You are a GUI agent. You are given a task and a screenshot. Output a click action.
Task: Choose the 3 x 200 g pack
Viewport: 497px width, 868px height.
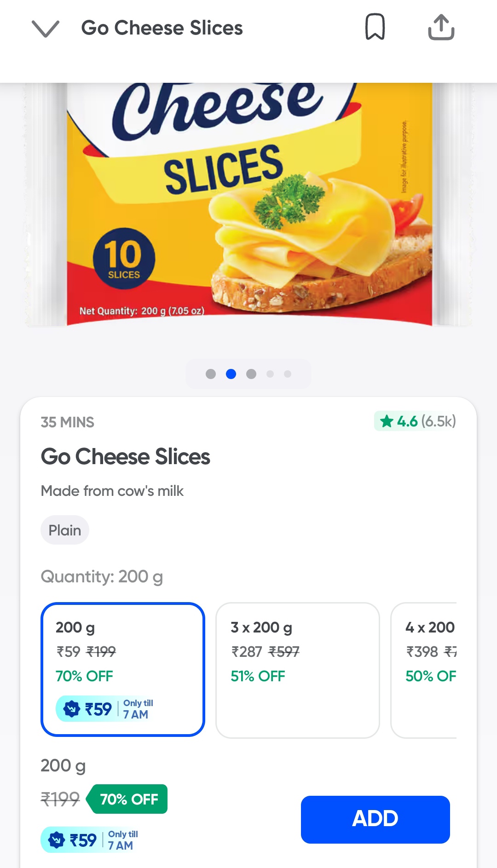pyautogui.click(x=297, y=670)
